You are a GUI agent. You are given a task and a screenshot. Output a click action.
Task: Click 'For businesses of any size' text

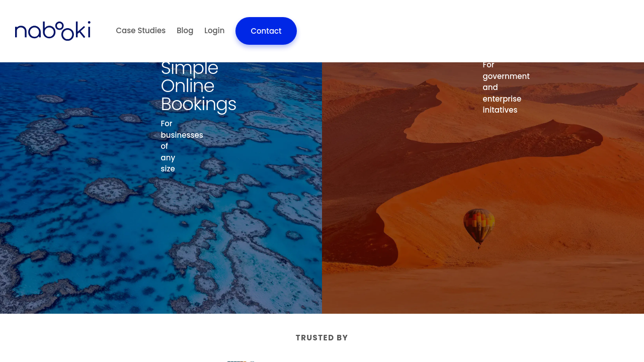(182, 146)
